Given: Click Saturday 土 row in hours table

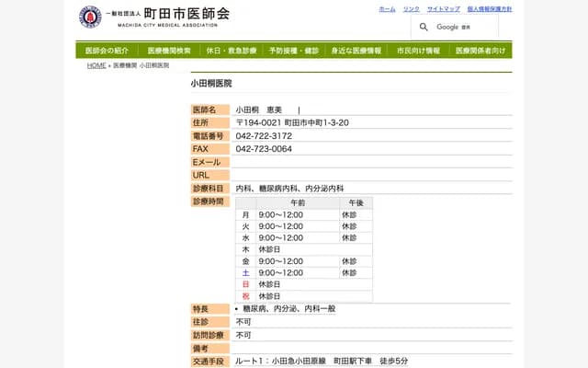Looking at the screenshot, I should coord(246,273).
